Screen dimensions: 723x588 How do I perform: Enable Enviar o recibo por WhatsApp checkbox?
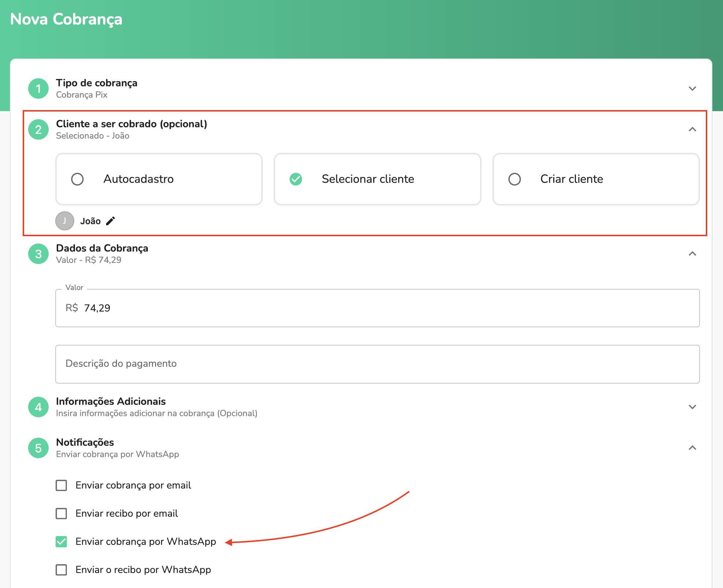61,570
